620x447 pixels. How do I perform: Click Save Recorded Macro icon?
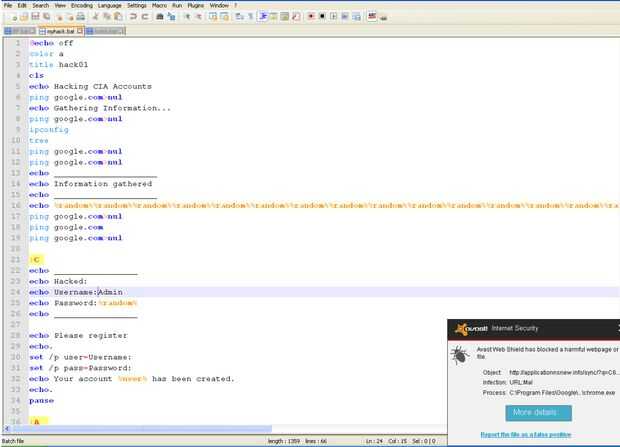pos(356,17)
